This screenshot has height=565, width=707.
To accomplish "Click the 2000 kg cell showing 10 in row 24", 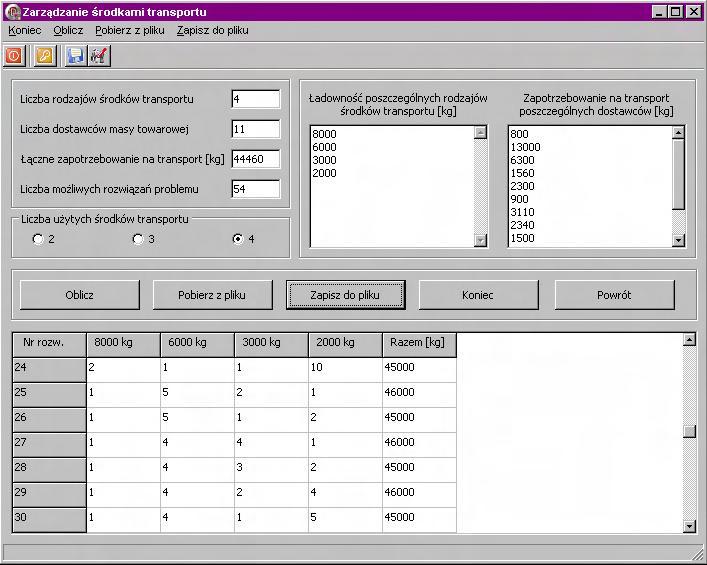I will 345,370.
